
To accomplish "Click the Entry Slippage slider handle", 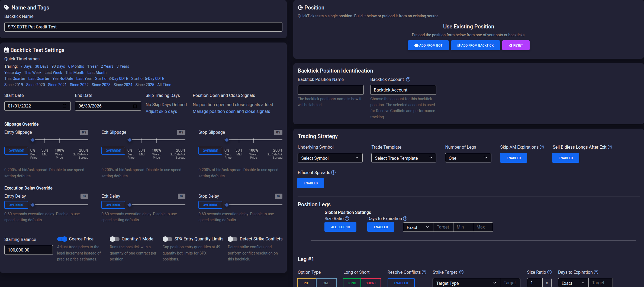I will [x=33, y=140].
